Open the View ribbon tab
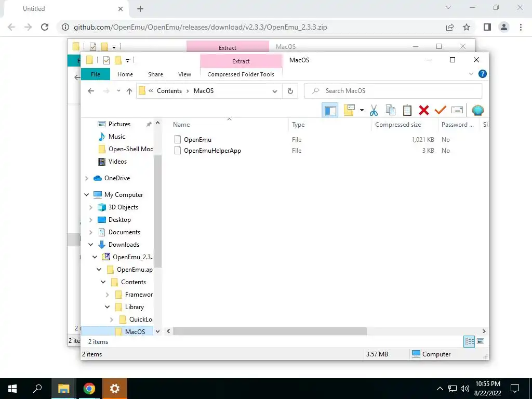The width and height of the screenshot is (532, 399). (x=184, y=74)
